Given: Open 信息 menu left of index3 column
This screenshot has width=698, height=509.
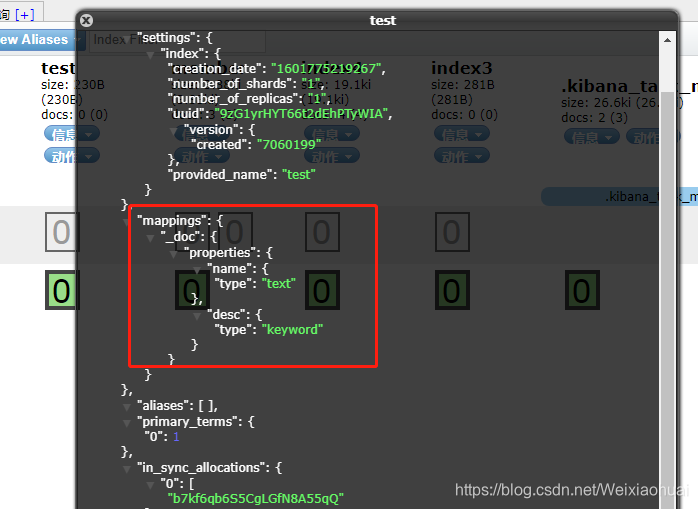Looking at the screenshot, I should (332, 134).
